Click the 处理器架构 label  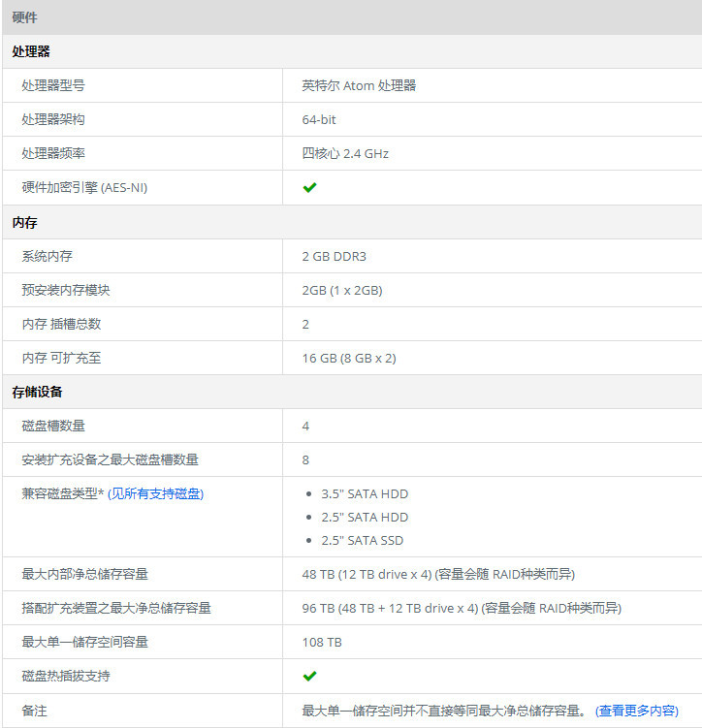pyautogui.click(x=53, y=119)
